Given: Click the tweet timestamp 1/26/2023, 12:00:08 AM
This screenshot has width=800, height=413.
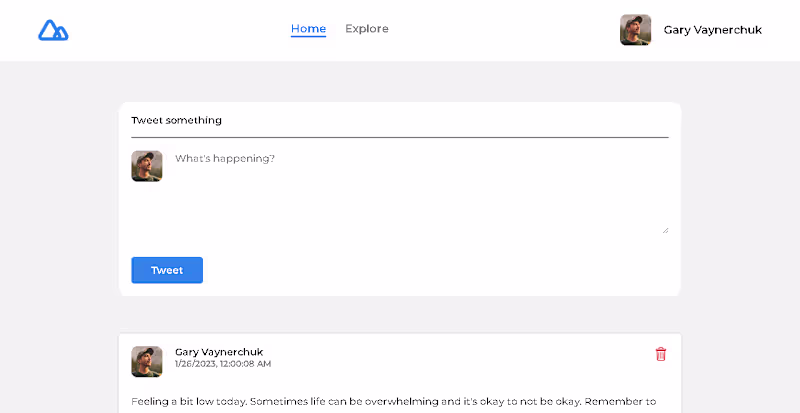Looking at the screenshot, I should tap(222, 364).
